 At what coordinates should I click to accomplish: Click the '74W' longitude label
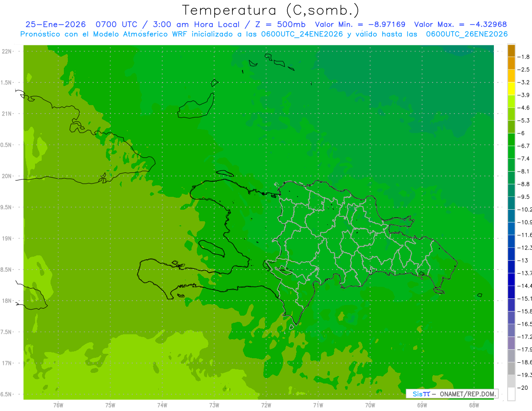[162, 405]
